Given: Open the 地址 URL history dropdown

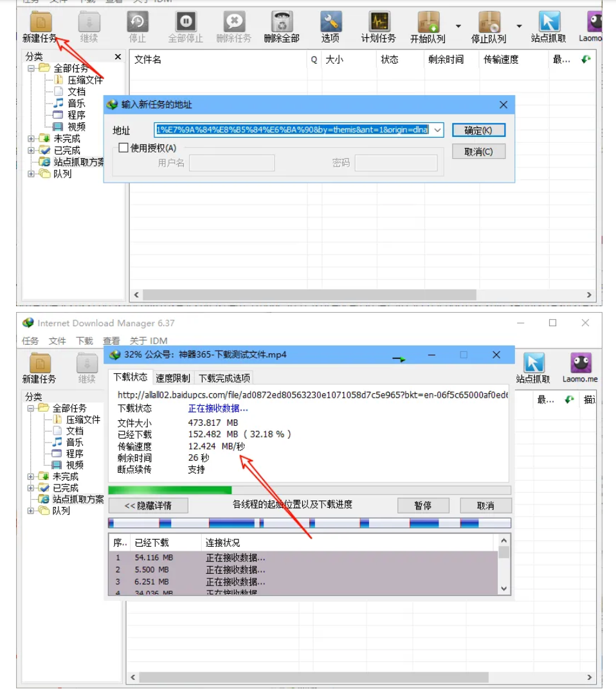Looking at the screenshot, I should coord(437,130).
